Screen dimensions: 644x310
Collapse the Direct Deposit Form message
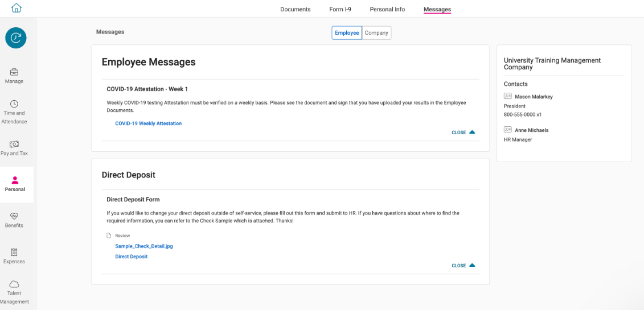(x=463, y=266)
